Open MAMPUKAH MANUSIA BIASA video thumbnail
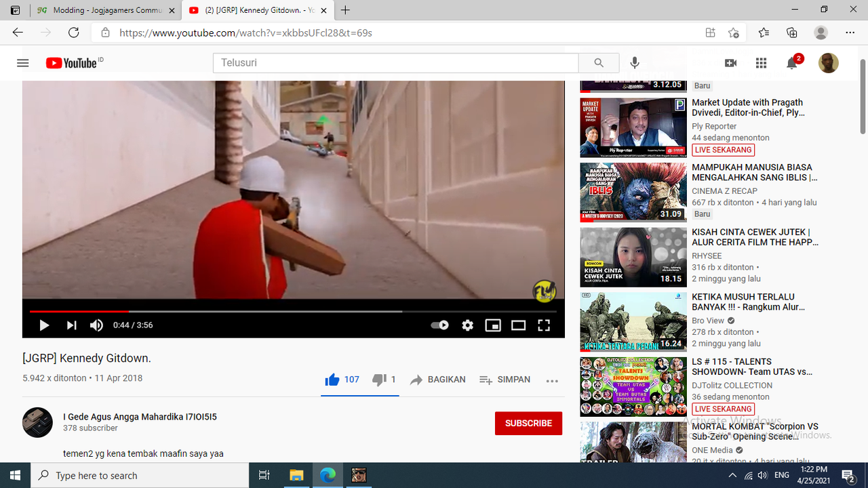The image size is (868, 488). [633, 192]
